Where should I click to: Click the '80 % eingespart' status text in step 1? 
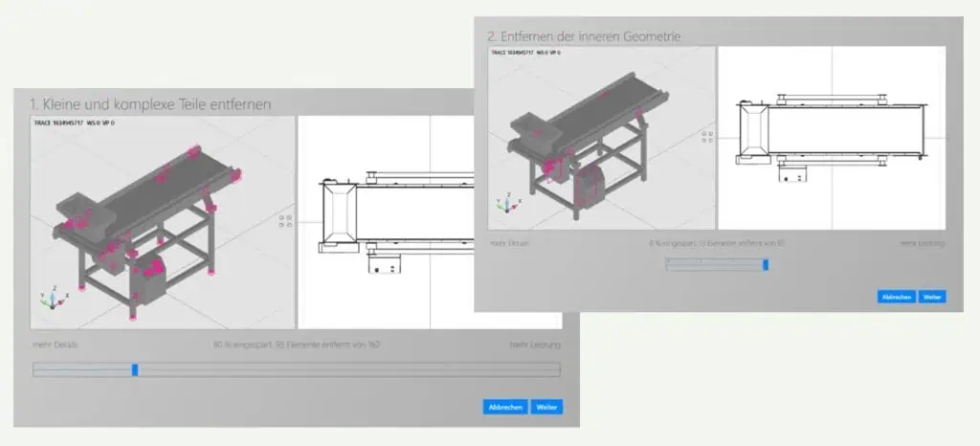[x=297, y=345]
